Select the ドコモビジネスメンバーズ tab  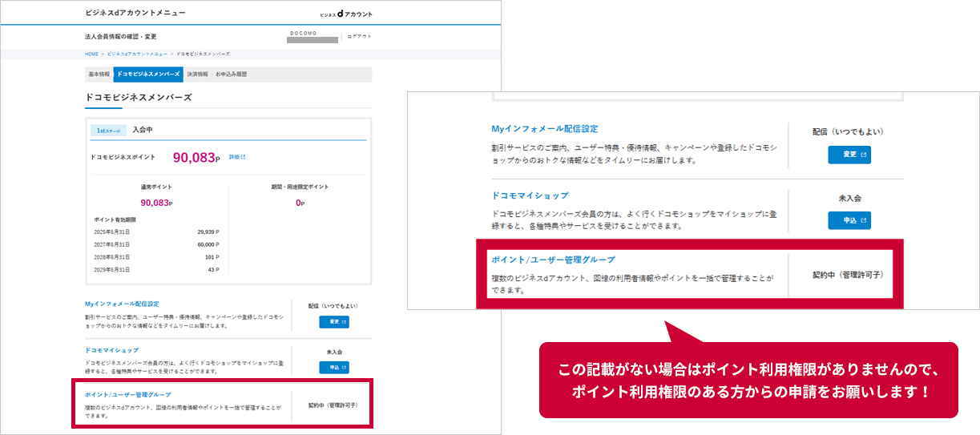(148, 74)
